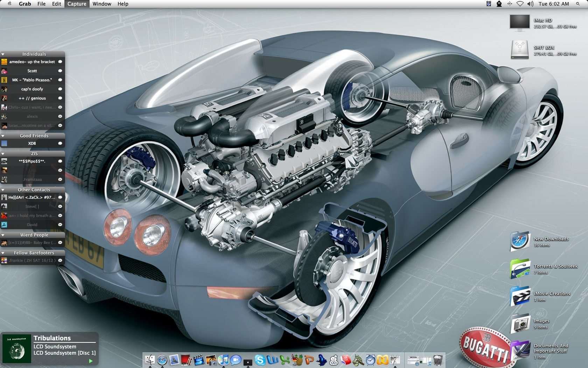The image size is (588, 368).
Task: Open the SXS snowman Dock icon
Action: [334, 360]
